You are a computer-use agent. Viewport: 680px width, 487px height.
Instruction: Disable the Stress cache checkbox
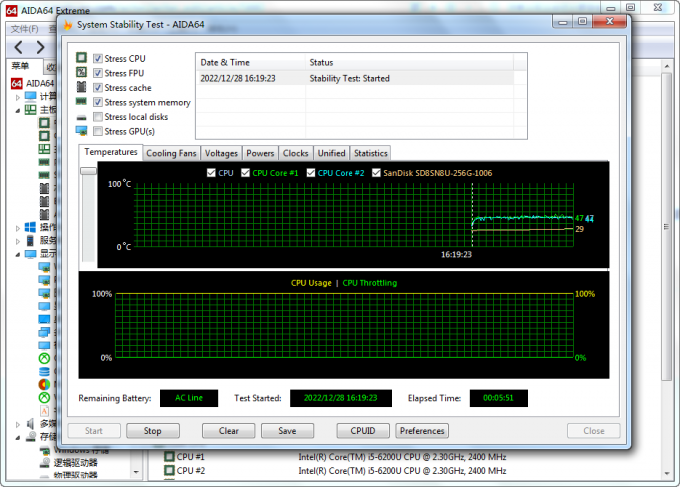(98, 88)
